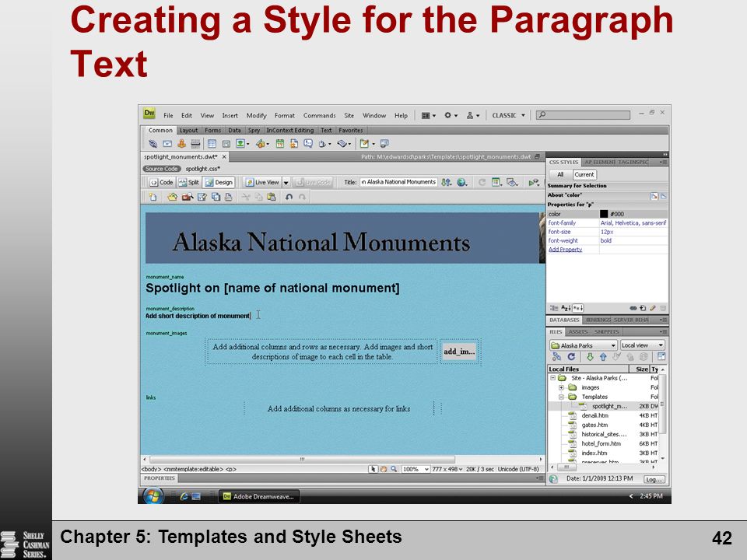Click the search field in title bar
Screen dimensions: 747x560
583,115
